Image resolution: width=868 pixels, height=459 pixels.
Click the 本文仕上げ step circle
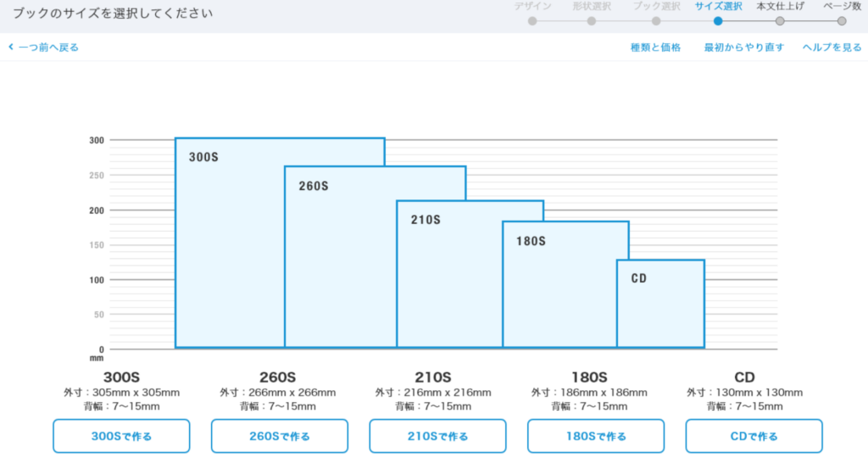[780, 20]
